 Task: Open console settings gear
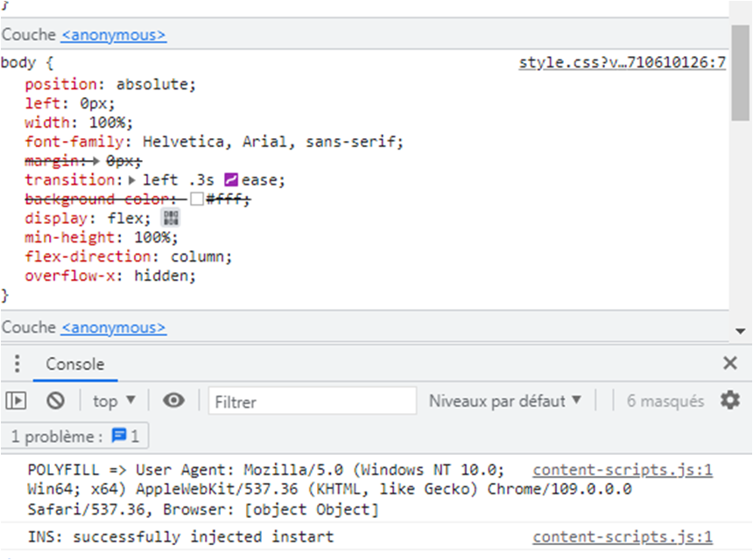[x=729, y=401]
